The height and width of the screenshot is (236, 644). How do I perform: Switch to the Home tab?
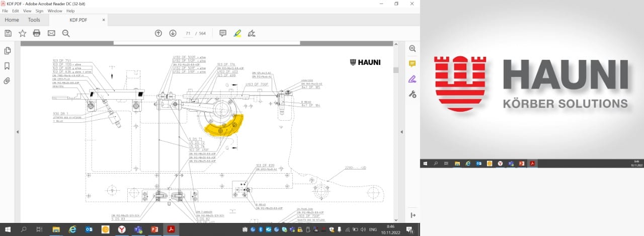pyautogui.click(x=12, y=20)
